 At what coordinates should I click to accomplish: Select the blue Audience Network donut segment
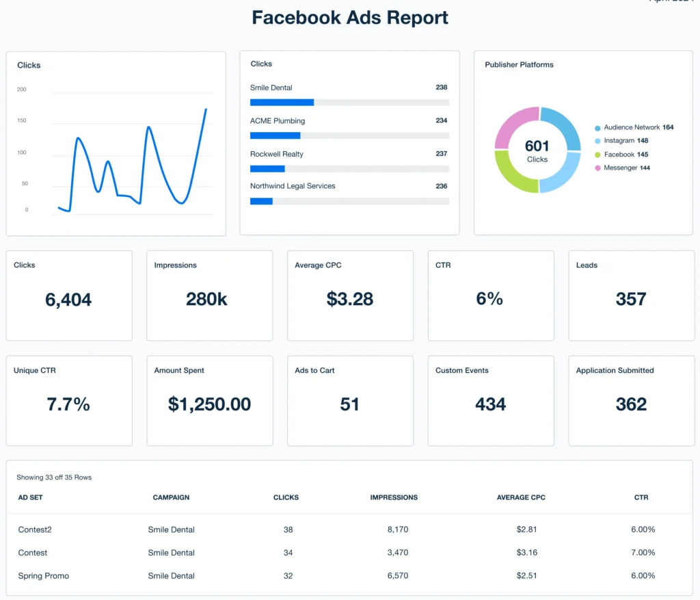point(563,125)
